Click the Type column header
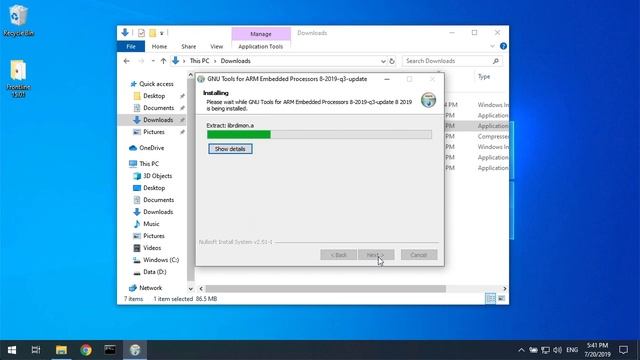This screenshot has width=640, height=360. (484, 77)
